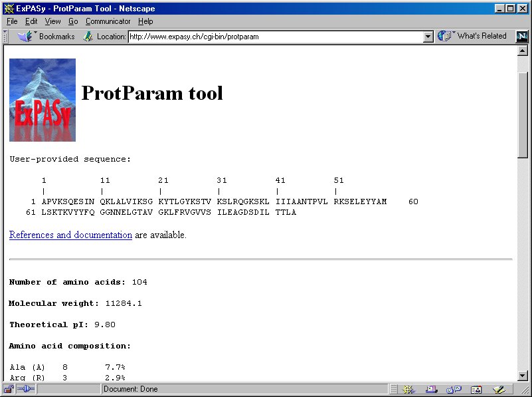Open the Help menu

click(145, 21)
